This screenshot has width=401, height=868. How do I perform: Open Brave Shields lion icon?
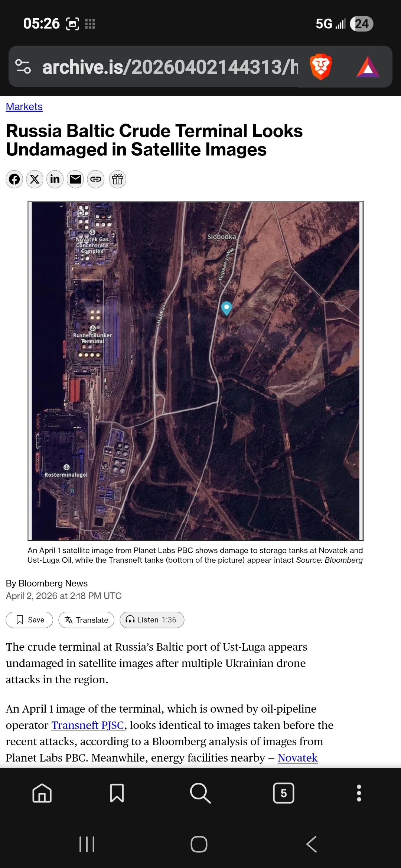321,67
